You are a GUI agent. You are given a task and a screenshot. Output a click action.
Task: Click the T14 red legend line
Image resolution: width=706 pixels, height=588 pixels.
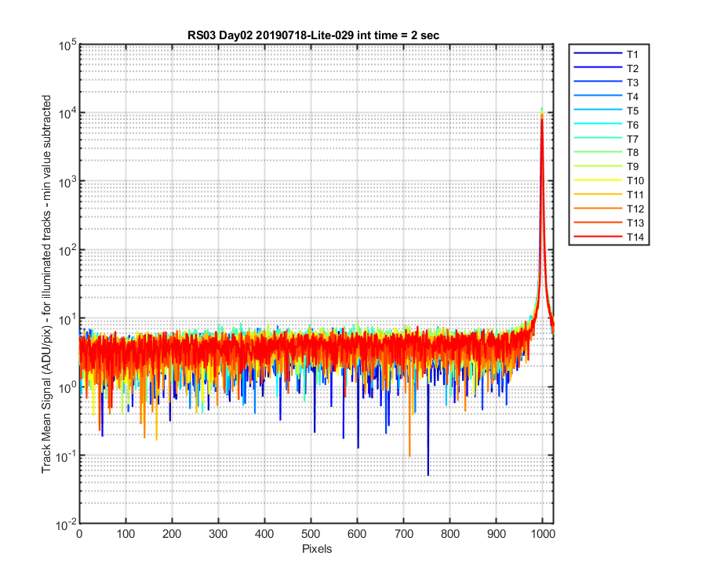click(598, 236)
